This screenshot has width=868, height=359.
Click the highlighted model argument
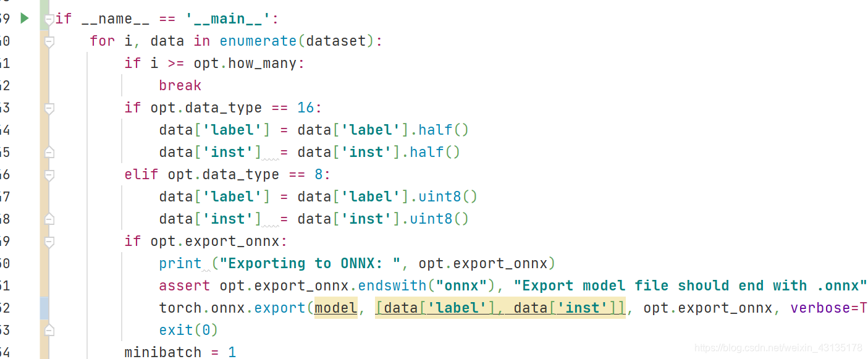tap(336, 308)
